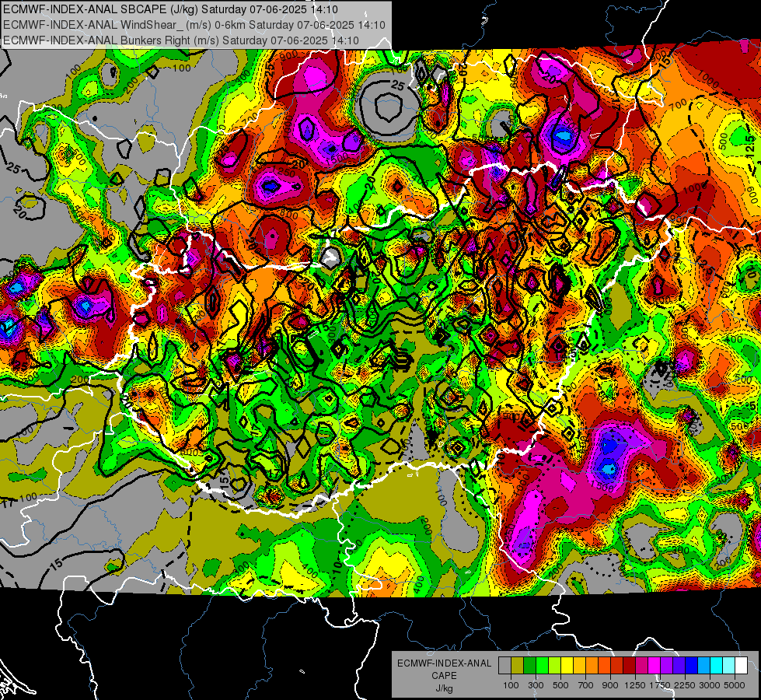Pick the yellow-green legend swatch

point(555,666)
